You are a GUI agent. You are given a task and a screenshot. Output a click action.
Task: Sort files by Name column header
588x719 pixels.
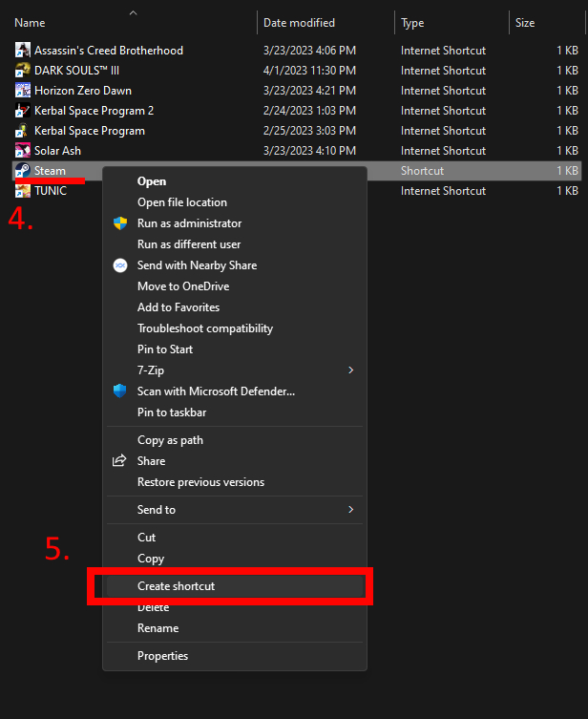[30, 23]
